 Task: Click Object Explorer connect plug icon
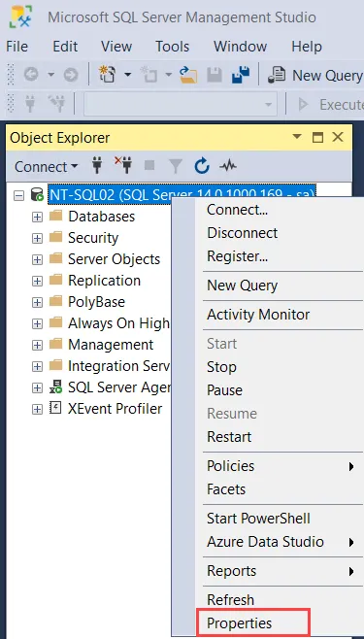97,166
